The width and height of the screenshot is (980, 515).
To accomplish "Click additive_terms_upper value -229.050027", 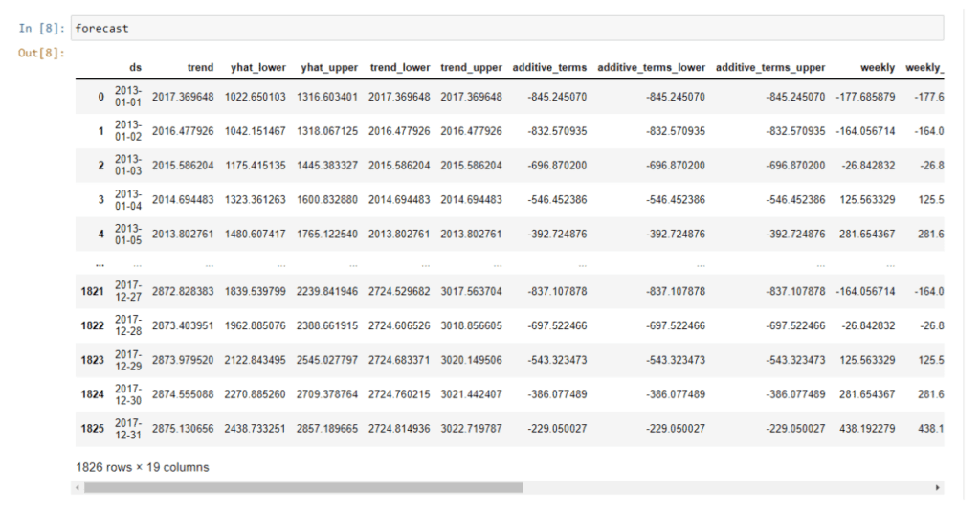I will 795,429.
